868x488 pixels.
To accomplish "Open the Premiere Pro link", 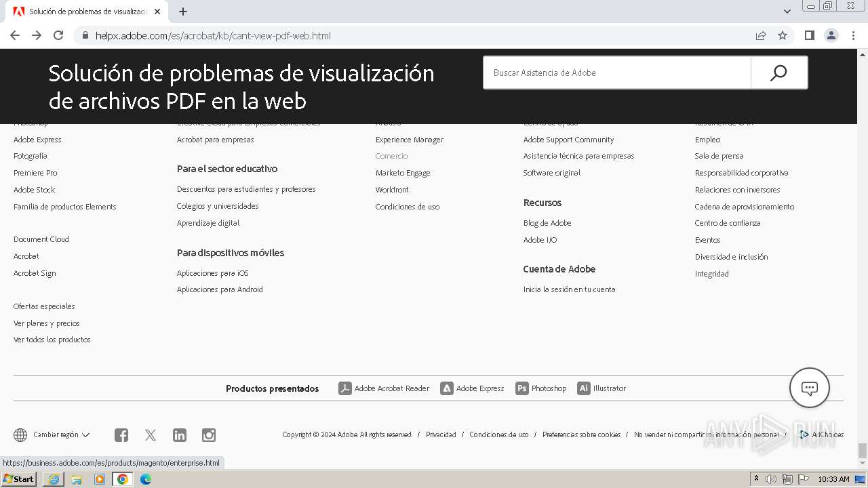I will (x=35, y=173).
